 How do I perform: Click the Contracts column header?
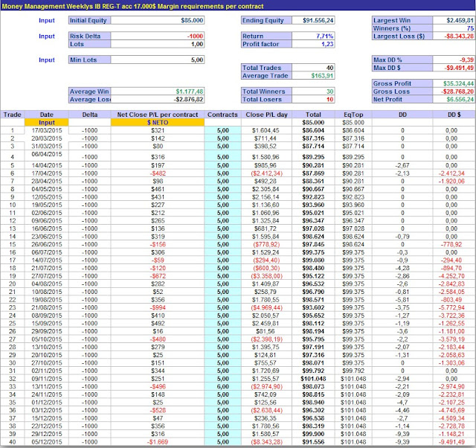pyautogui.click(x=222, y=115)
